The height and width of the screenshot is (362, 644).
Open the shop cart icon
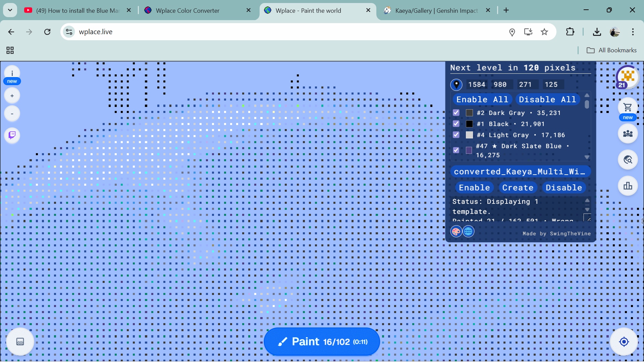click(628, 107)
